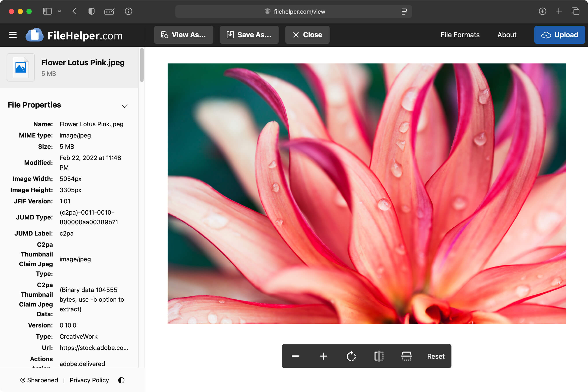
Task: Toggle dark mode contrast icon
Action: (x=121, y=380)
